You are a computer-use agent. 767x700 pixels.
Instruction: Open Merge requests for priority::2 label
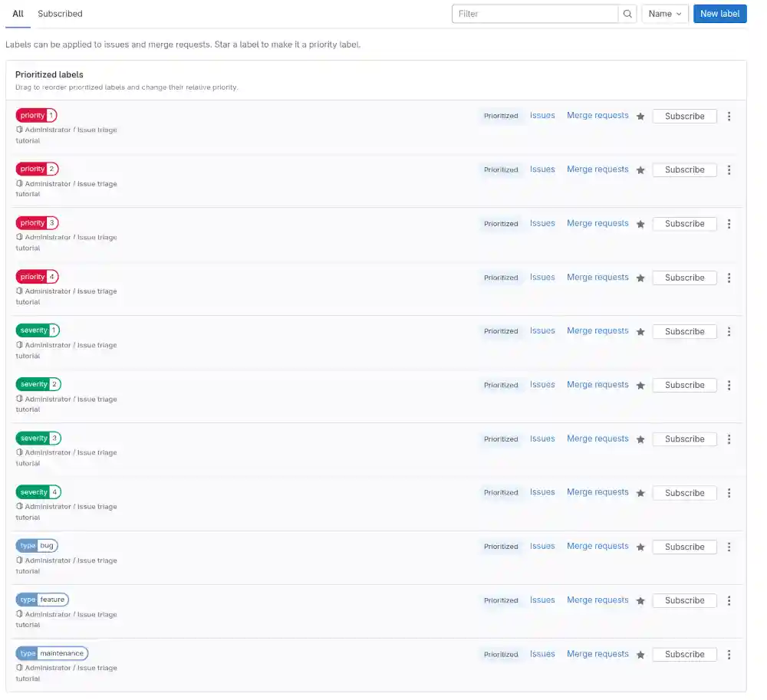point(597,169)
